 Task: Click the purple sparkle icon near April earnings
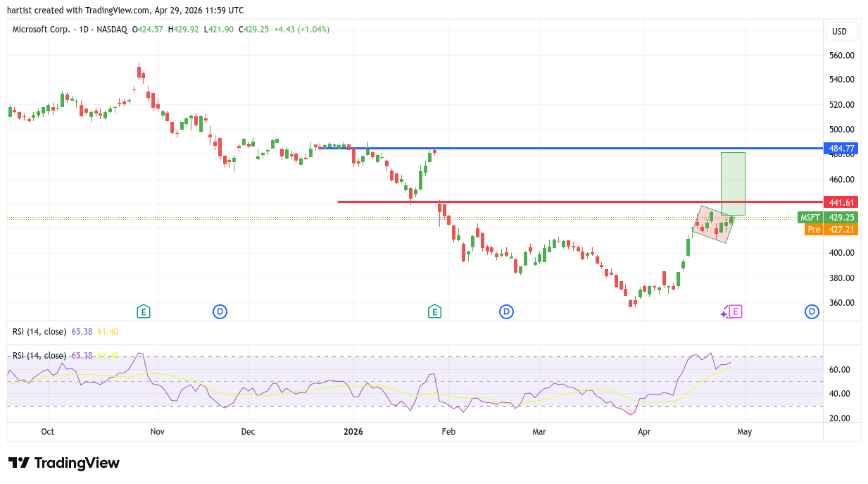(724, 314)
